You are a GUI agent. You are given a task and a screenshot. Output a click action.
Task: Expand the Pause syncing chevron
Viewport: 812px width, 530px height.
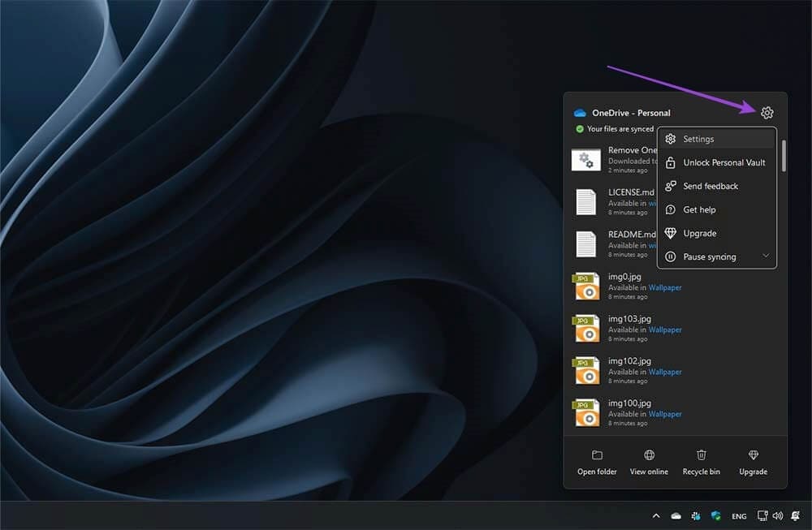point(766,256)
